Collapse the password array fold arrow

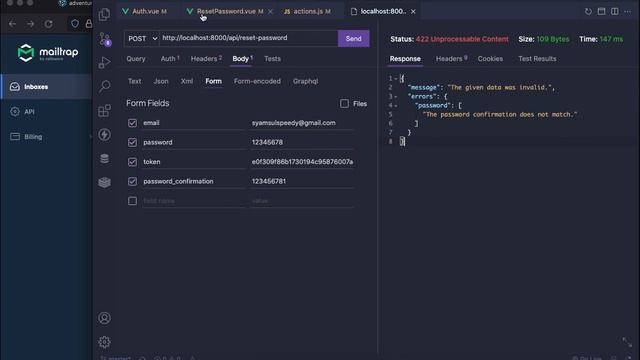(x=396, y=106)
